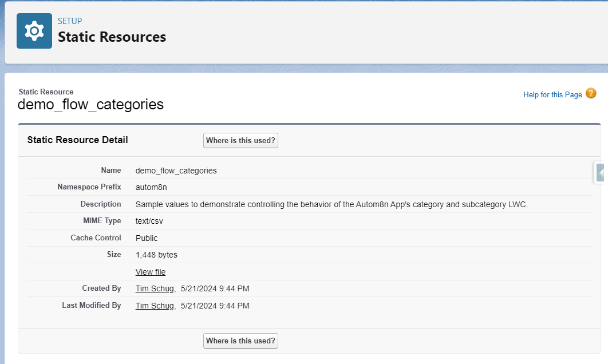Click demo_flow_categories value in the Name row
Screen dimensions: 608x364
176,171
